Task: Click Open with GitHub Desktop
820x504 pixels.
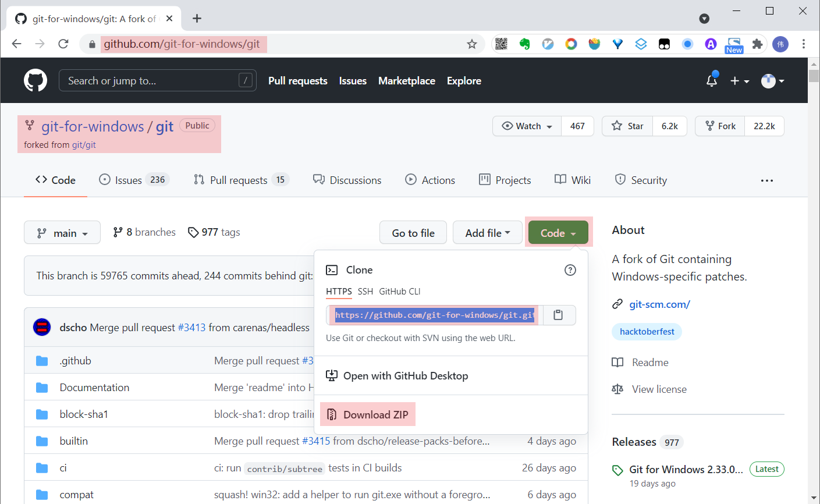Action: (397, 376)
